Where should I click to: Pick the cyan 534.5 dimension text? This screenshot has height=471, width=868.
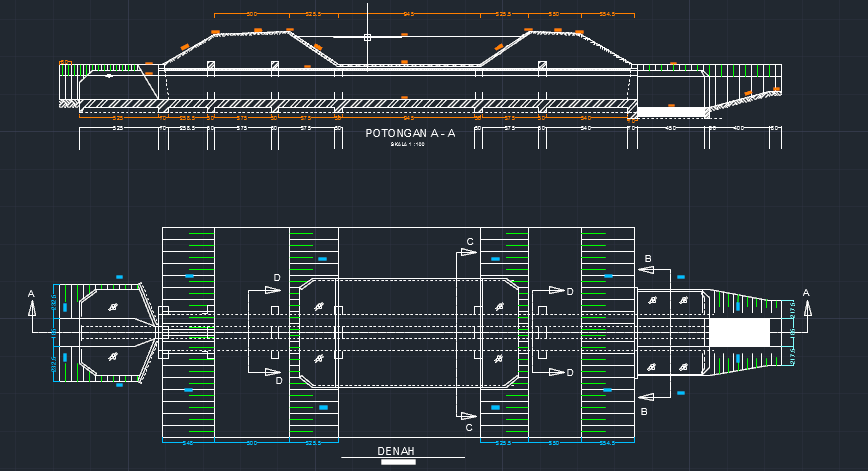[607, 443]
